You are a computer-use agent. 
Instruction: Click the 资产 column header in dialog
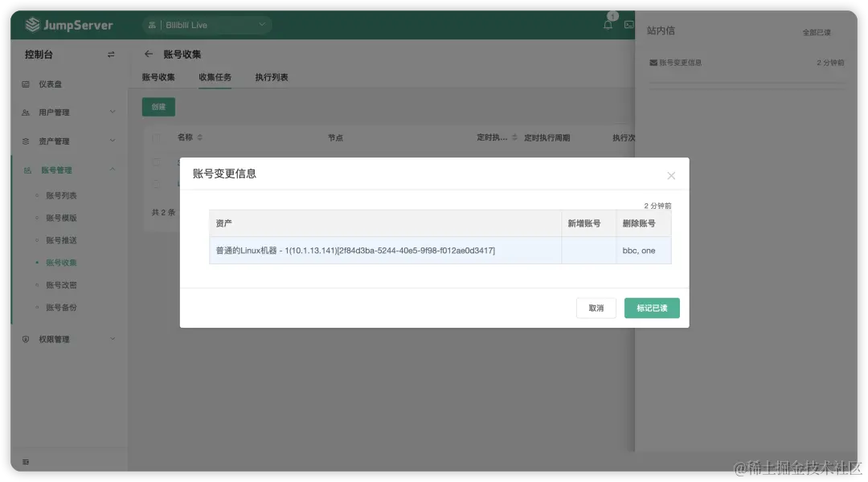click(x=385, y=223)
